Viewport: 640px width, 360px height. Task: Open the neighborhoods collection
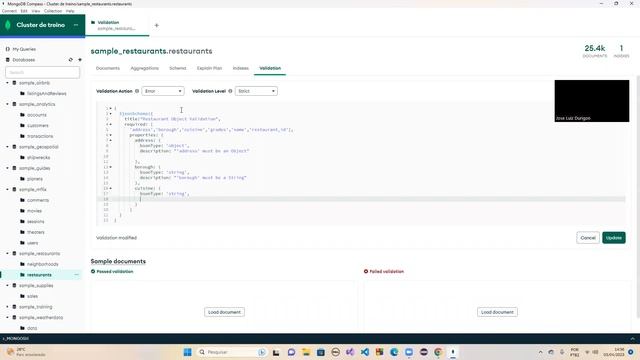click(42, 264)
